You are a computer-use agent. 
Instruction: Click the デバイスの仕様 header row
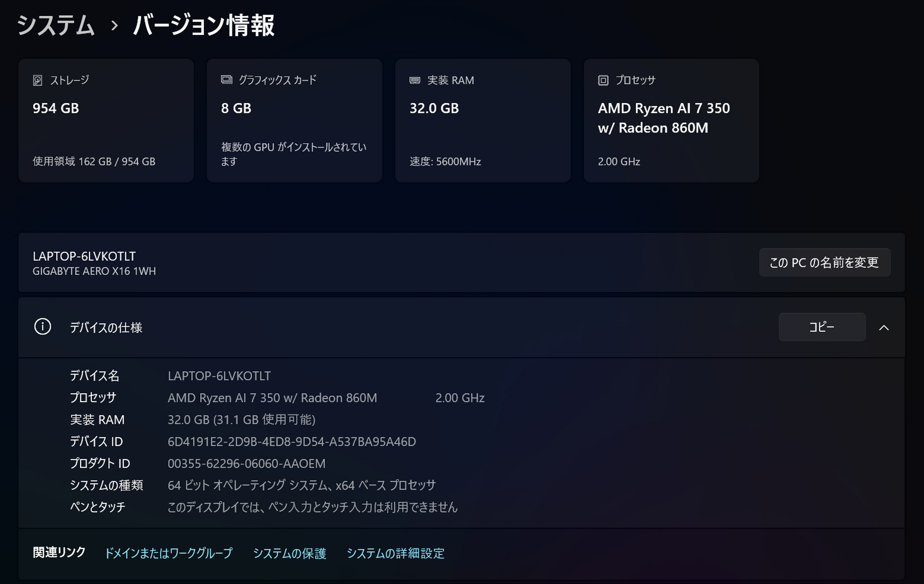[373, 327]
